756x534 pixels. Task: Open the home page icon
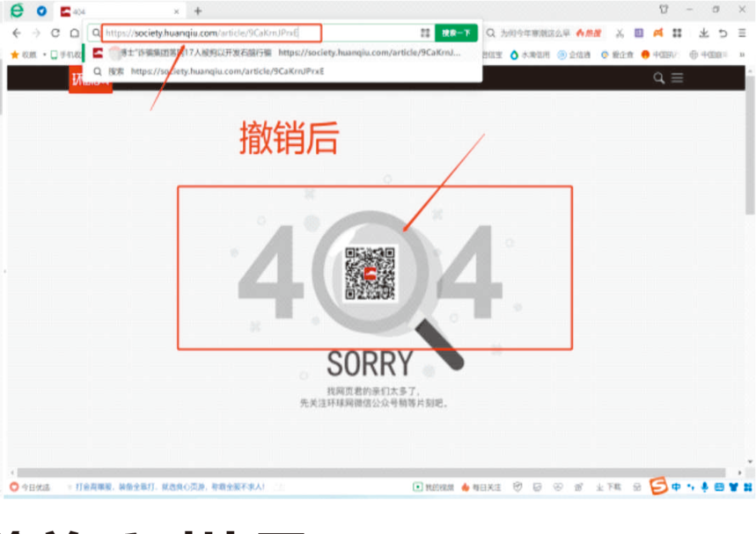[74, 33]
